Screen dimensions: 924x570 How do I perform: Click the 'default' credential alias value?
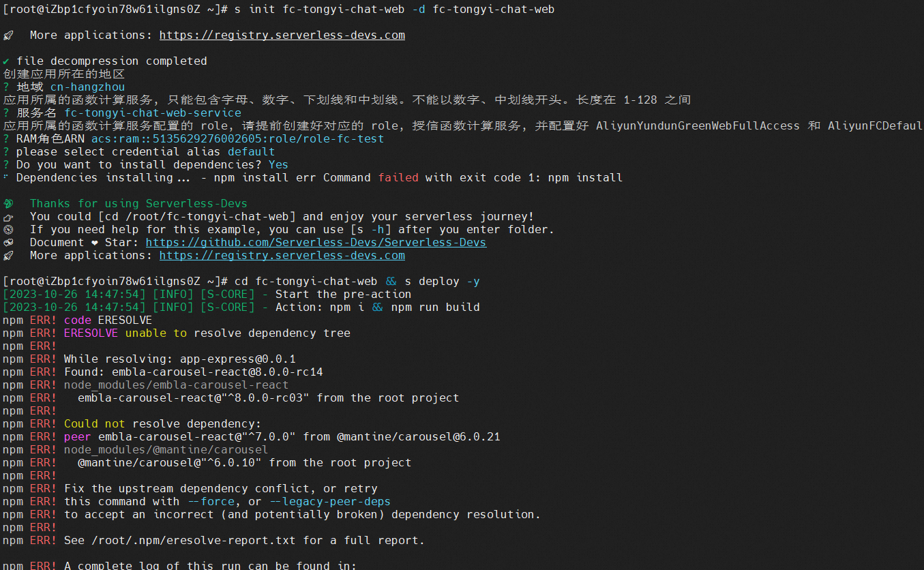252,152
